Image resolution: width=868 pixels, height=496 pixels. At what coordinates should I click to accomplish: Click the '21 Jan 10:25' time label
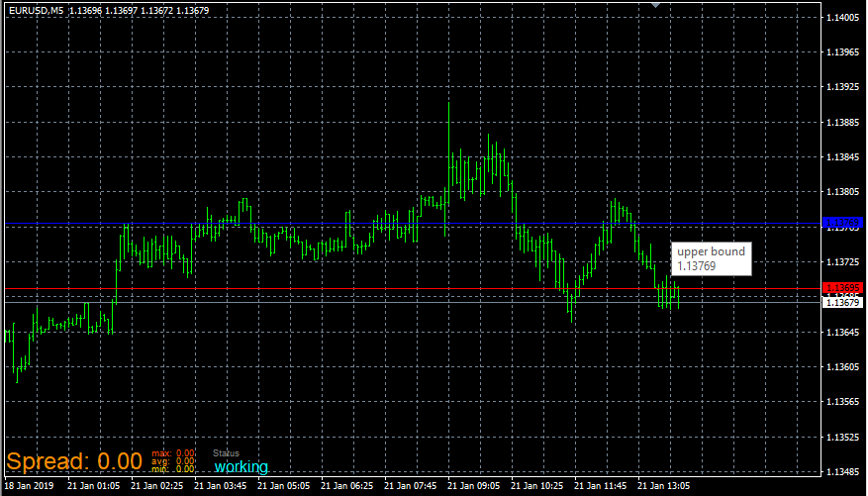pyautogui.click(x=538, y=485)
